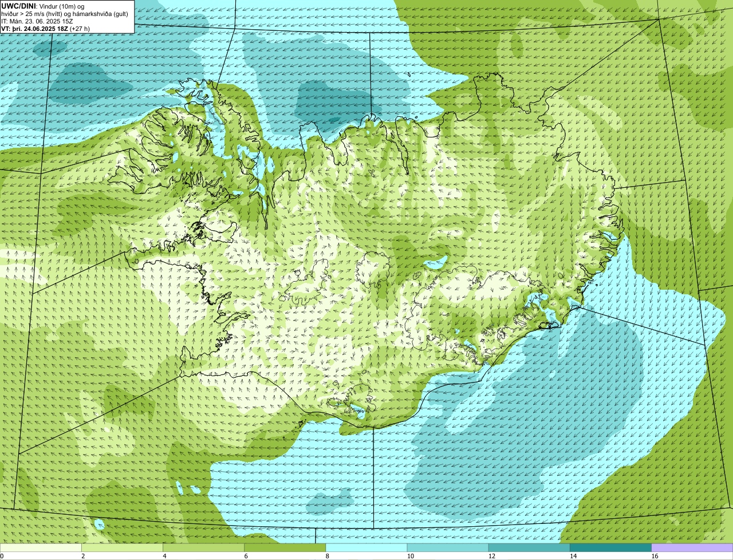Click the palest 0–2 m/s legend swatch
Image resolution: width=733 pixels, height=560 pixels.
[x=41, y=547]
